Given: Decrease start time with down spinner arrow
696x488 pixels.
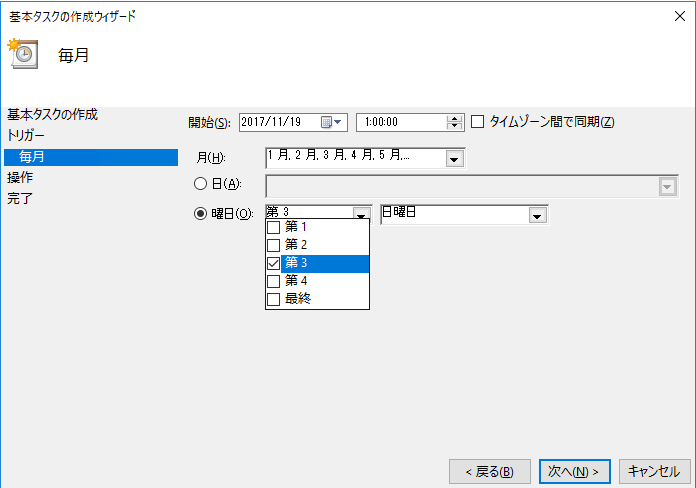Looking at the screenshot, I should (x=454, y=126).
